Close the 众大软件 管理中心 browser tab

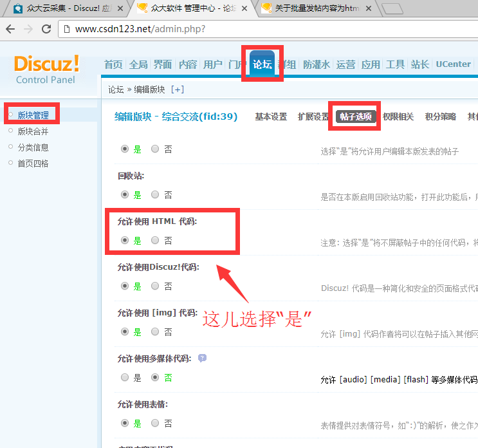[x=244, y=8]
